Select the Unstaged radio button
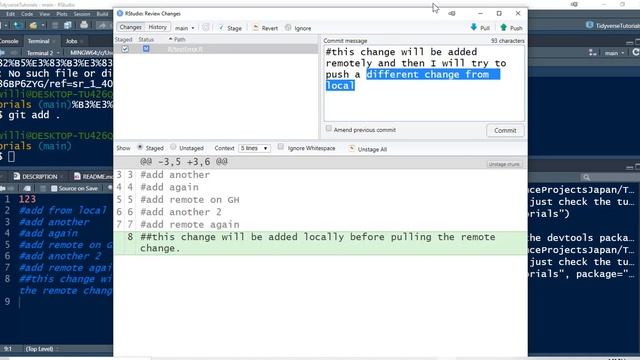This screenshot has height=360, width=640. click(x=173, y=147)
